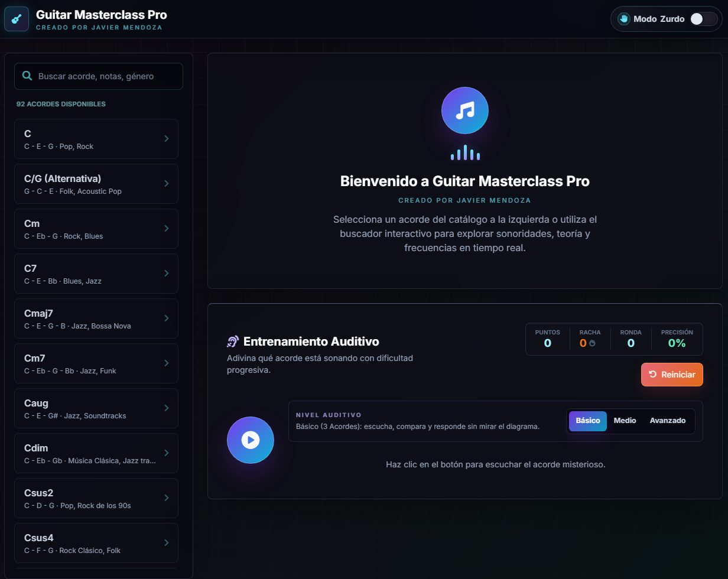Open the Cm7 chord chevron
The width and height of the screenshot is (728, 579).
[167, 363]
